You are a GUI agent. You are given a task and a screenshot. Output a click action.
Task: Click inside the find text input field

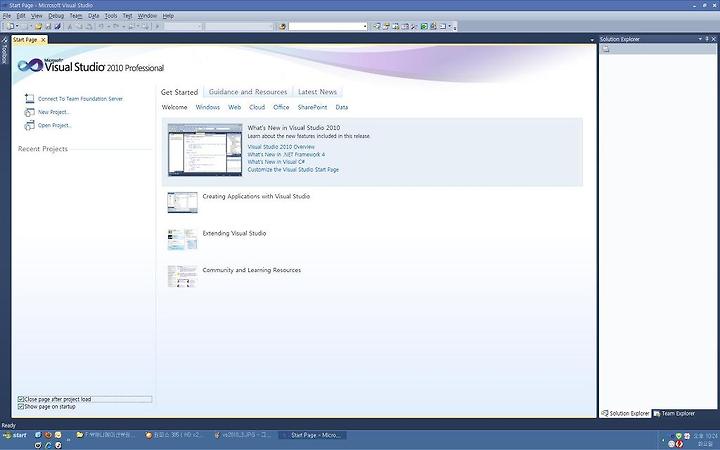[326, 27]
